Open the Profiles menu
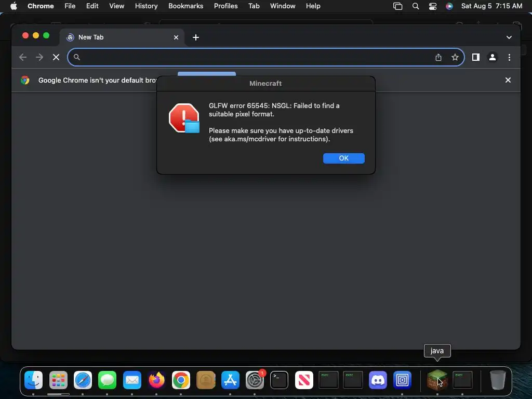This screenshot has height=399, width=532. [x=225, y=6]
